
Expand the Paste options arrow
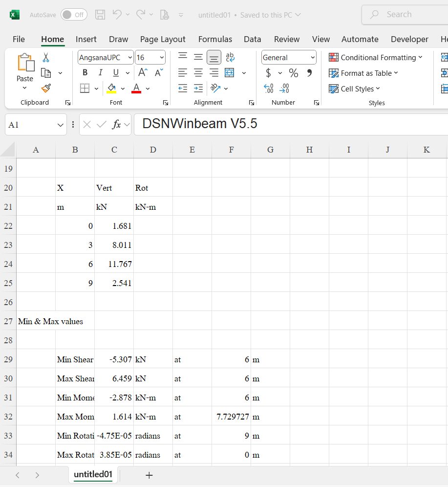24,88
